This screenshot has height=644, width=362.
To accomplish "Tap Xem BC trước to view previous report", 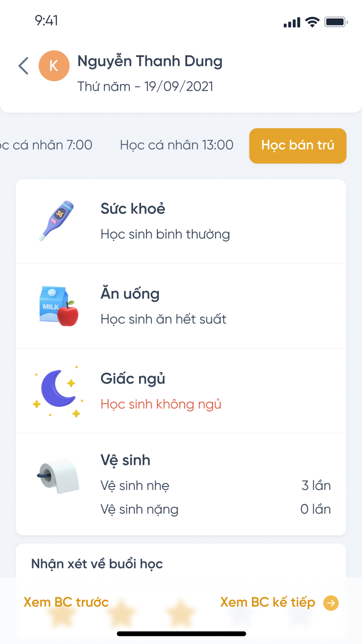I will click(65, 602).
